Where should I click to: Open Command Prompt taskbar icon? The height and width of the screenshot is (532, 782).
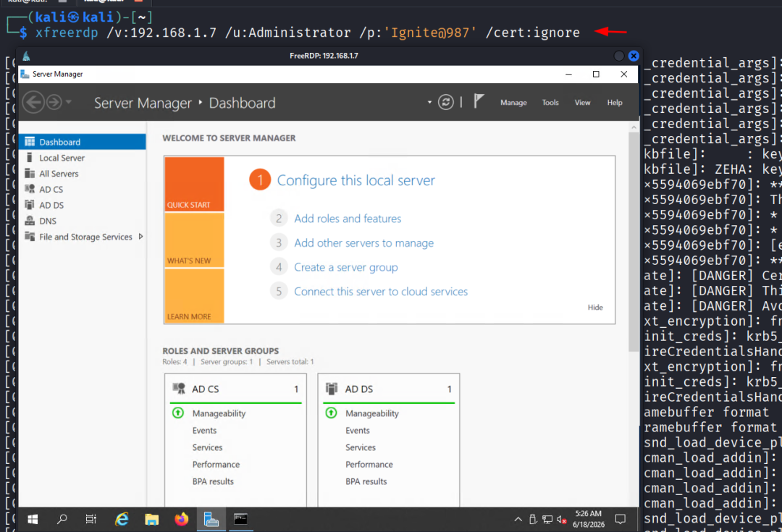[241, 519]
